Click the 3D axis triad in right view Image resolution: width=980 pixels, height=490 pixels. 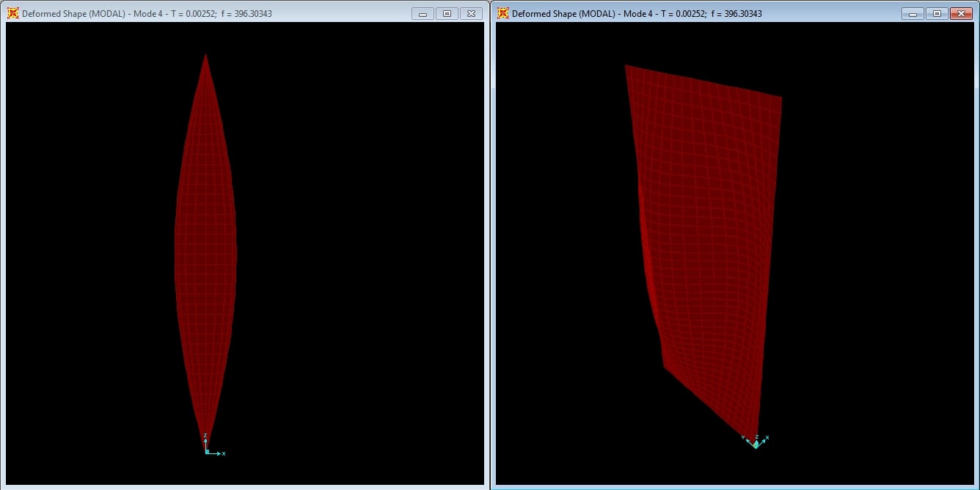point(756,443)
